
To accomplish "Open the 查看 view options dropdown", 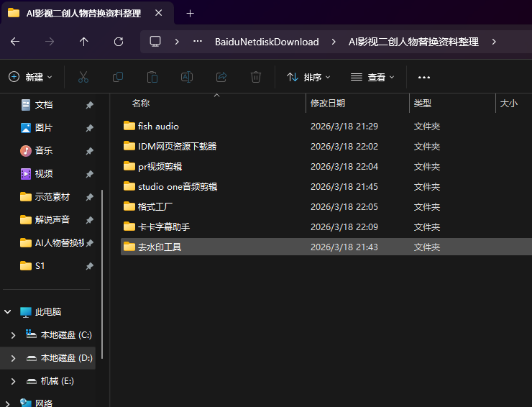I will click(372, 77).
